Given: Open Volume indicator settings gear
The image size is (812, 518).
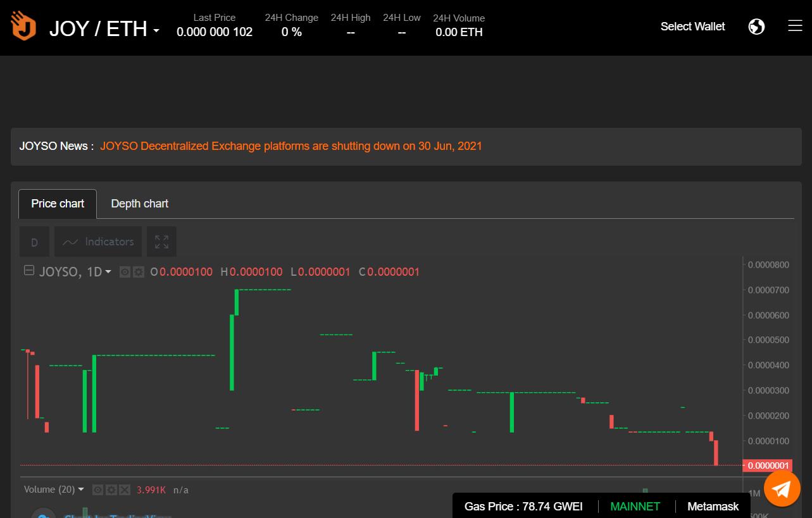Looking at the screenshot, I should point(111,490).
